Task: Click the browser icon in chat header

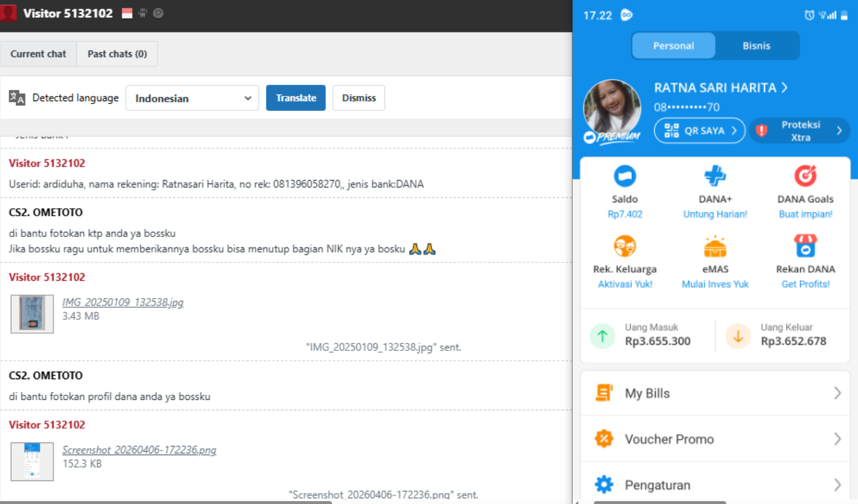Action: (x=158, y=13)
